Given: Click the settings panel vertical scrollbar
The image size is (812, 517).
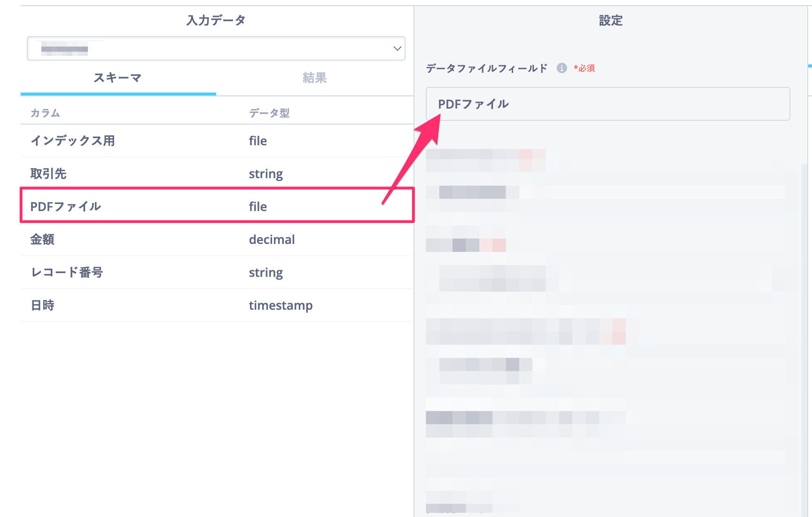Looking at the screenshot, I should 804,329.
